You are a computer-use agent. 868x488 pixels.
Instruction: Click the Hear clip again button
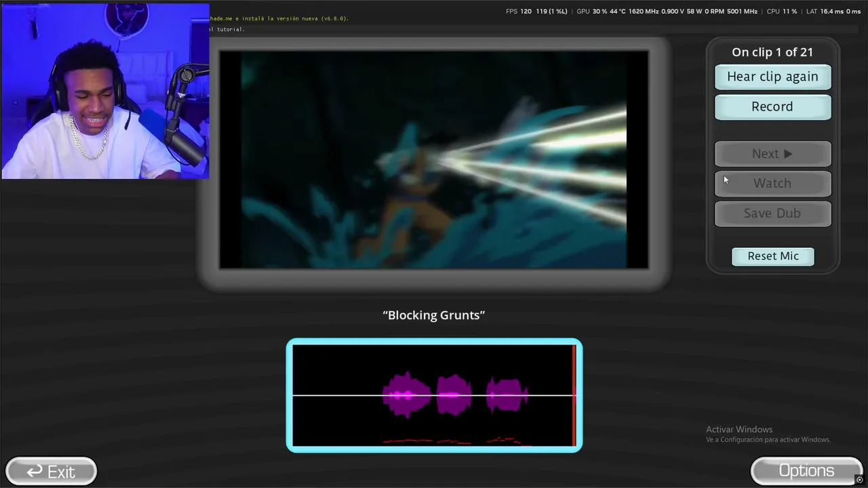click(772, 77)
